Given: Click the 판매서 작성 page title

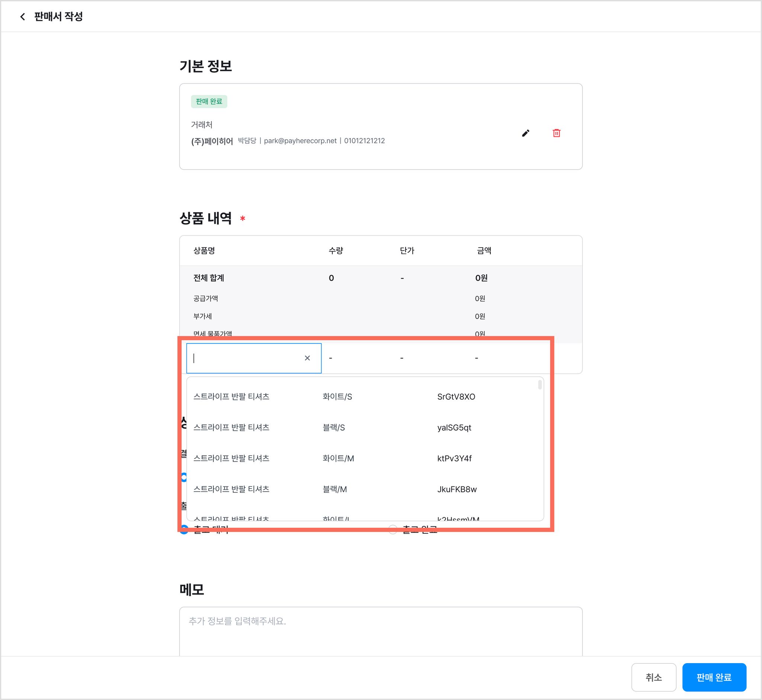Looking at the screenshot, I should click(58, 16).
